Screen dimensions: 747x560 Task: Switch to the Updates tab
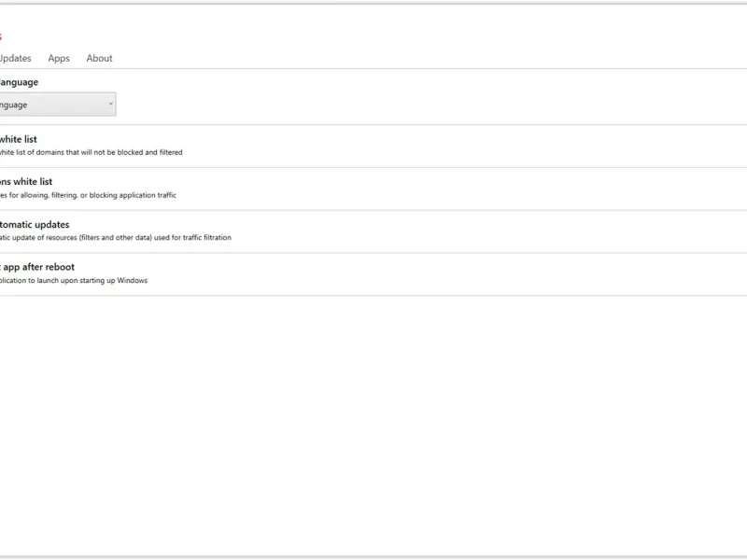[16, 58]
